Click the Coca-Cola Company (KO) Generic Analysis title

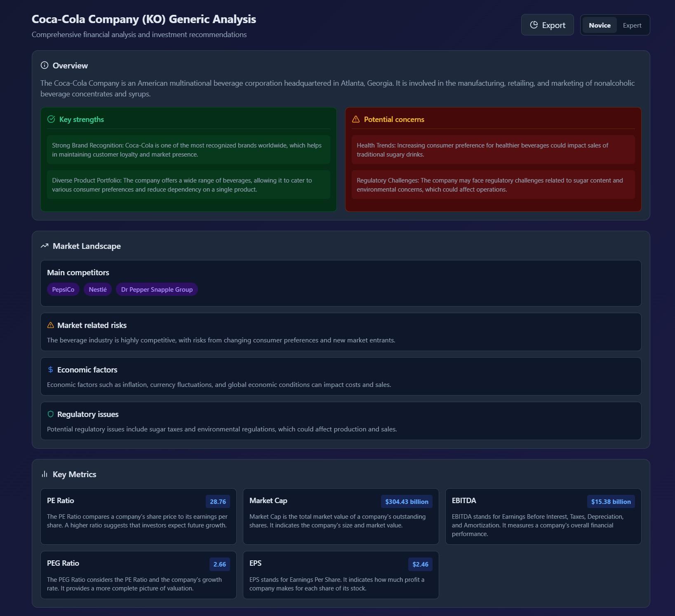[x=144, y=19]
